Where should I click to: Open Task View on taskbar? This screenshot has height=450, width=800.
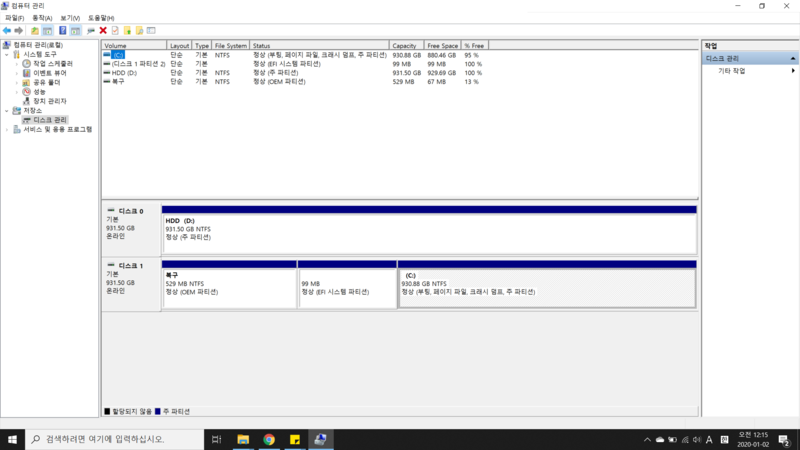coord(217,439)
